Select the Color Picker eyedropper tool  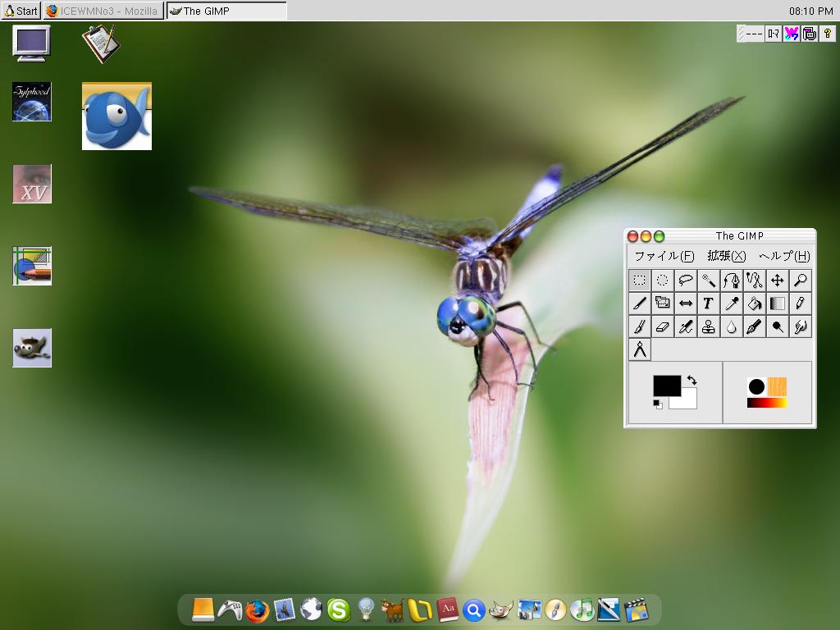tap(731, 303)
